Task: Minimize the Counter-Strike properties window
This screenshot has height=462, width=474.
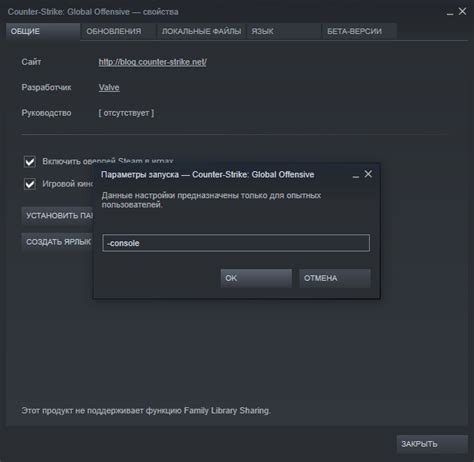Action: pos(450,13)
